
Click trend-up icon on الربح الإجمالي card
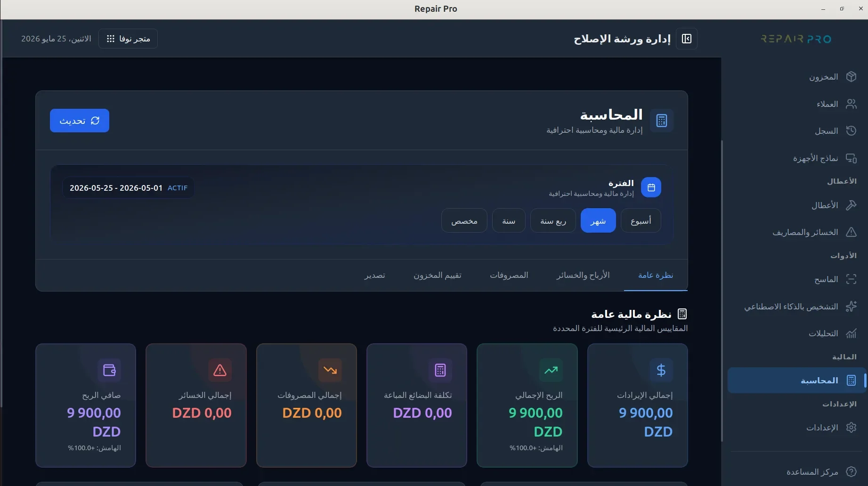[x=551, y=370]
